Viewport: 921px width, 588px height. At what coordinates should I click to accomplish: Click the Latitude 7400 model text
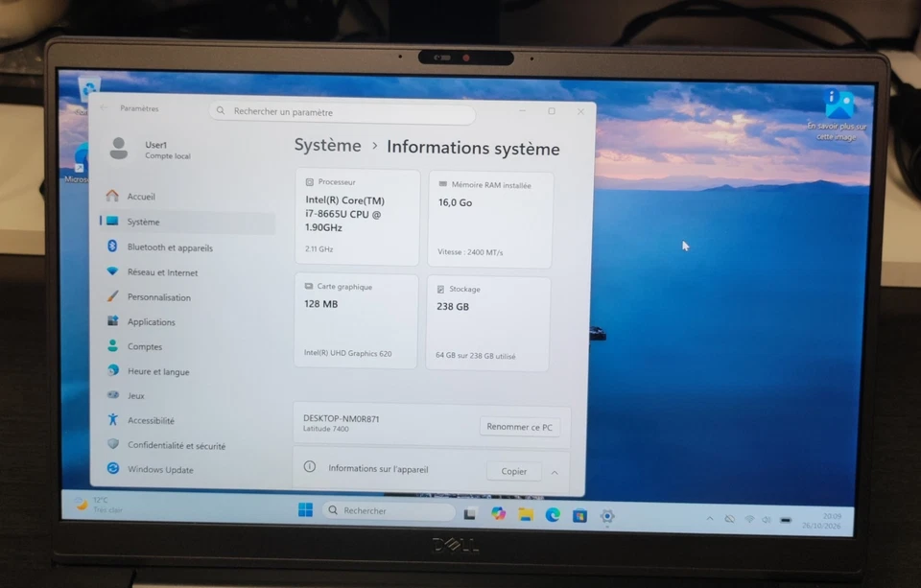coord(326,429)
